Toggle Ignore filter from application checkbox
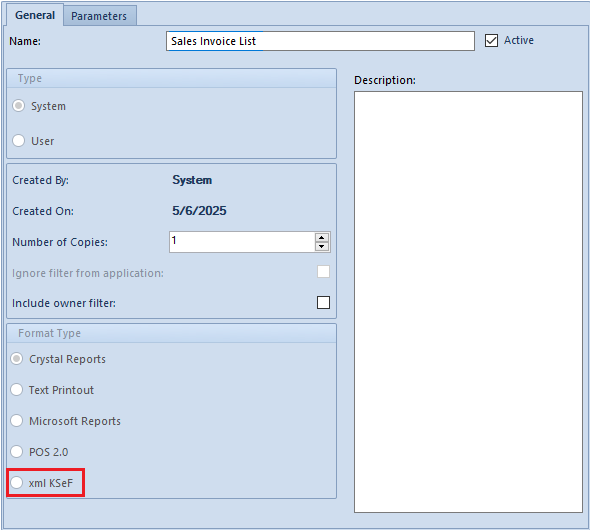 323,272
